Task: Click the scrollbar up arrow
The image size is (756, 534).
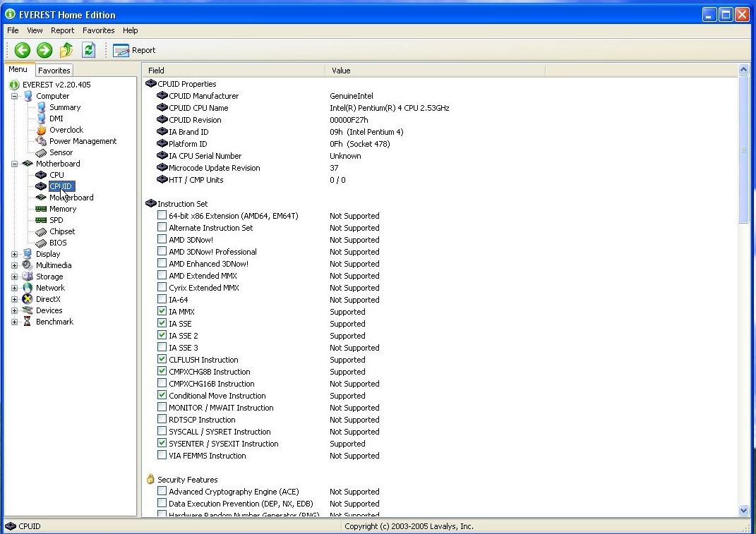Action: (x=743, y=70)
